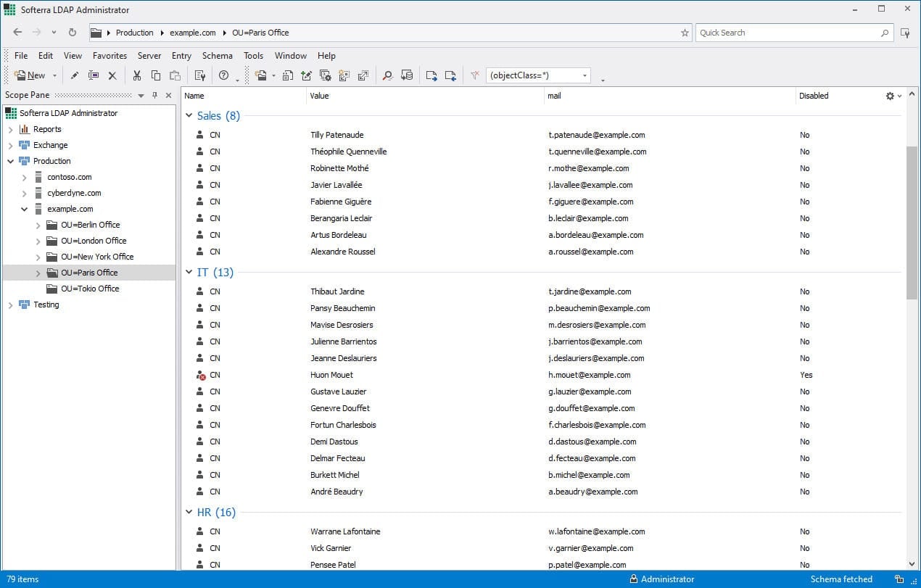Open the Entry menu
This screenshot has height=588, width=921.
coord(181,56)
